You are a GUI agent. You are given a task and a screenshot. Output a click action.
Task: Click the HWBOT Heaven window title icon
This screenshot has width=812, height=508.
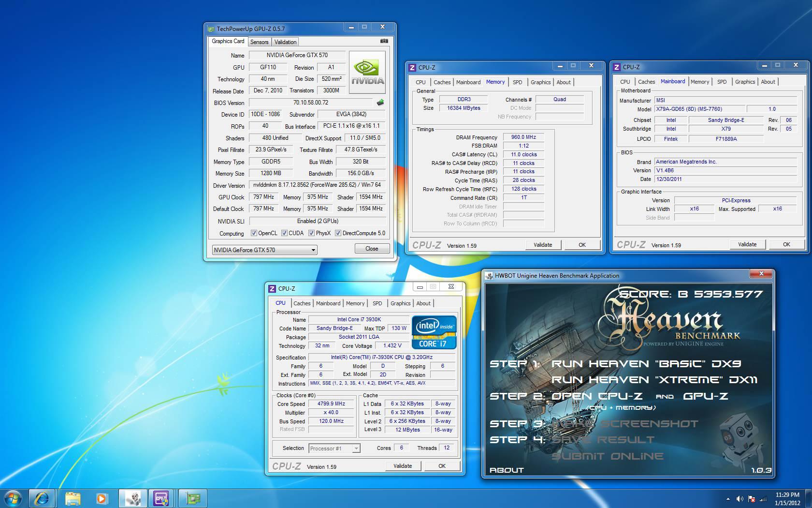click(489, 275)
